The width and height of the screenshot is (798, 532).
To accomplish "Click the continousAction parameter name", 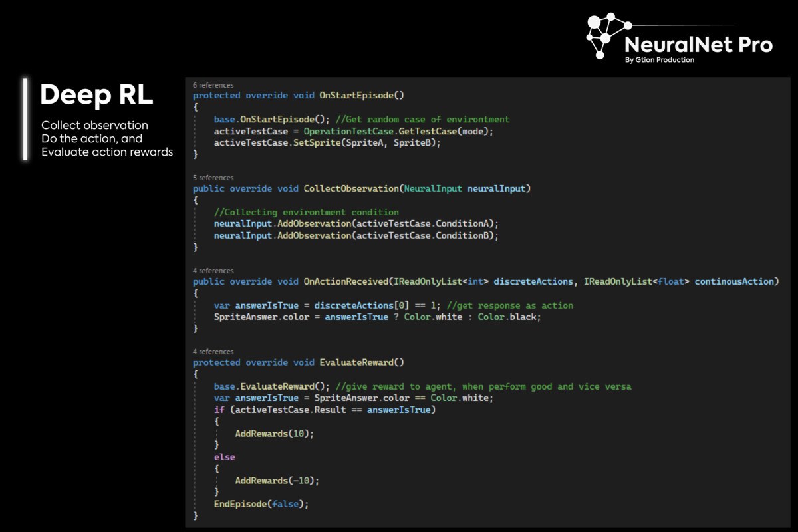I will (x=734, y=282).
